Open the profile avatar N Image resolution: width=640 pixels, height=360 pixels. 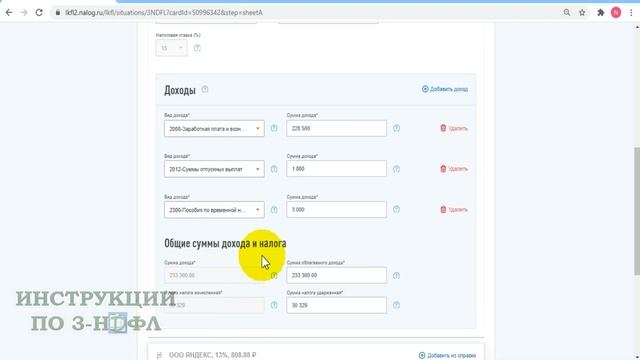[616, 13]
